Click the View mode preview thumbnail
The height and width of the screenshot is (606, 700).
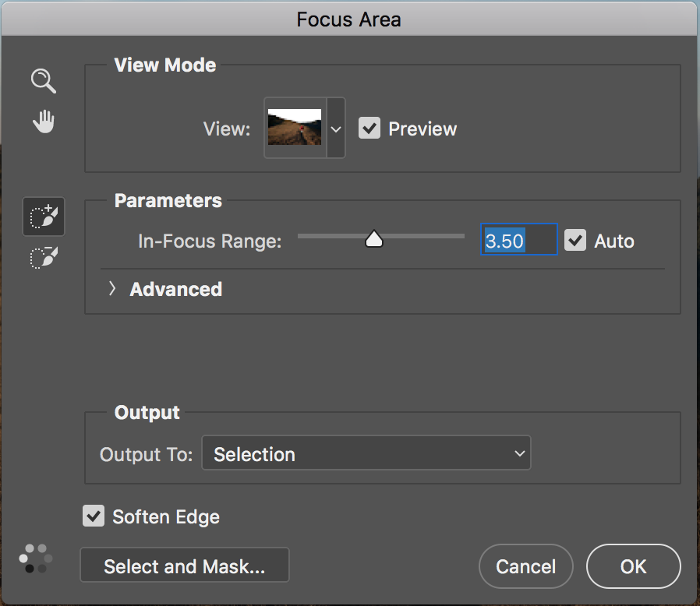tap(295, 128)
